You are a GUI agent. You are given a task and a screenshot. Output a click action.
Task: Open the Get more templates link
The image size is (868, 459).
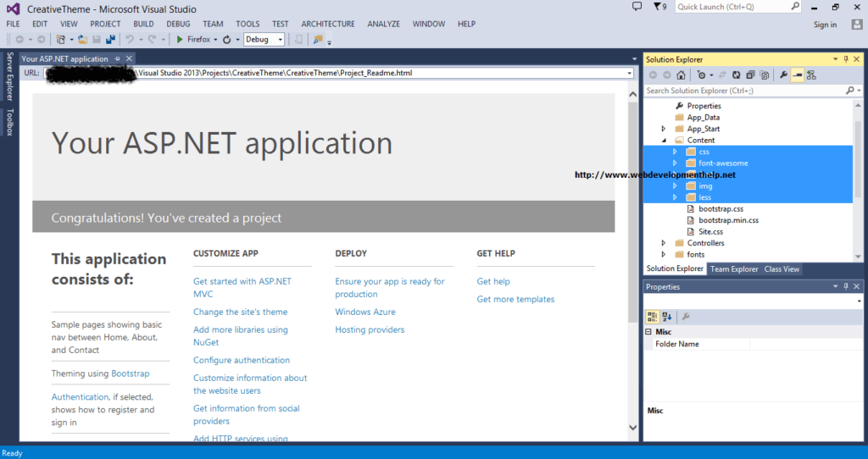coord(515,299)
